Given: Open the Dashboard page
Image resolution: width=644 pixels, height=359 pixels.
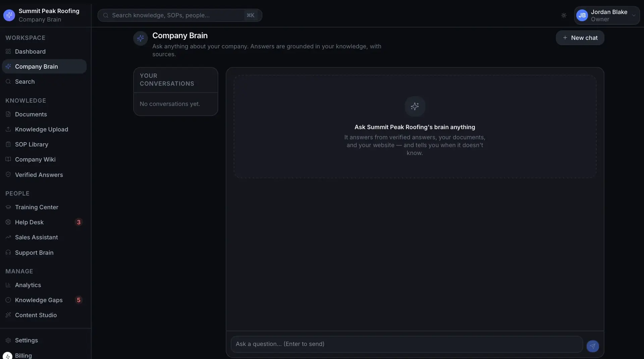Looking at the screenshot, I should pos(44,51).
